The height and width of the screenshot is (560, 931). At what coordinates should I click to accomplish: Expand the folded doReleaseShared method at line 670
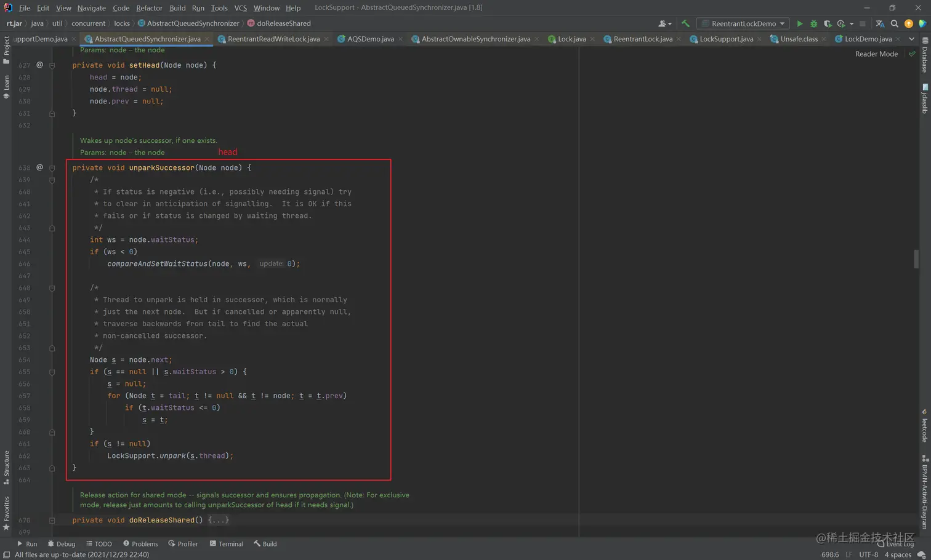click(x=52, y=520)
